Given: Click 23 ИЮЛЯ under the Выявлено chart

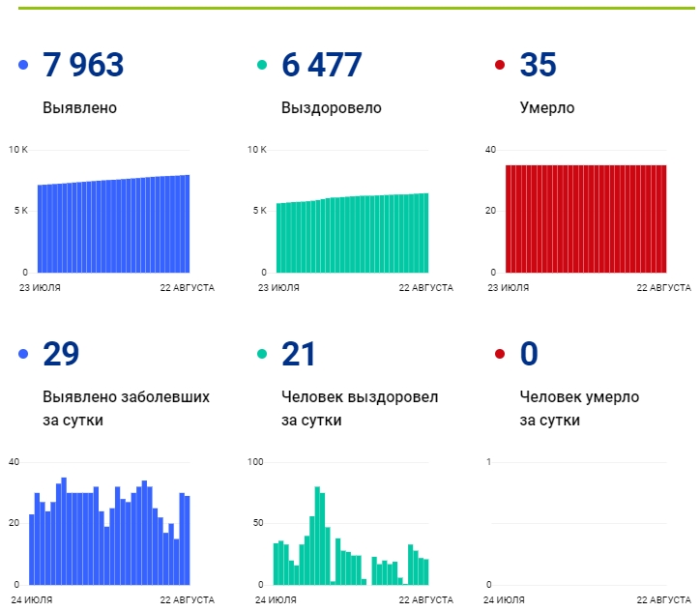Looking at the screenshot, I should coord(40,288).
